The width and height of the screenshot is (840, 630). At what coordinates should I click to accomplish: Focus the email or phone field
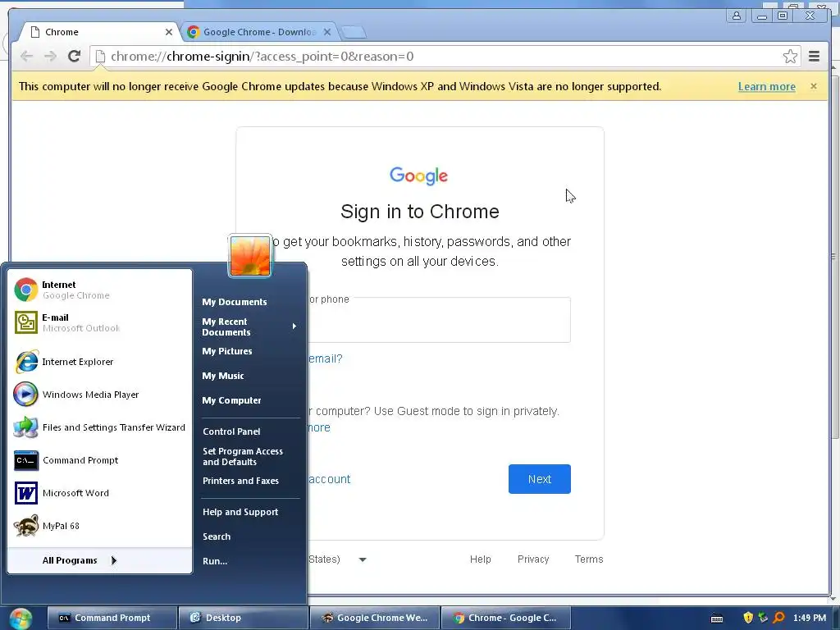tap(440, 320)
